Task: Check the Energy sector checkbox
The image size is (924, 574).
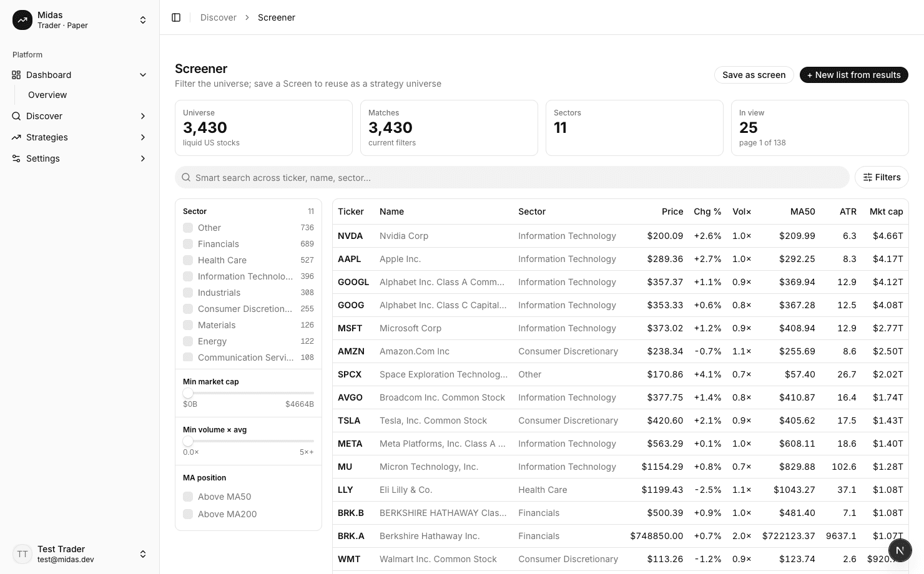Action: click(x=188, y=341)
